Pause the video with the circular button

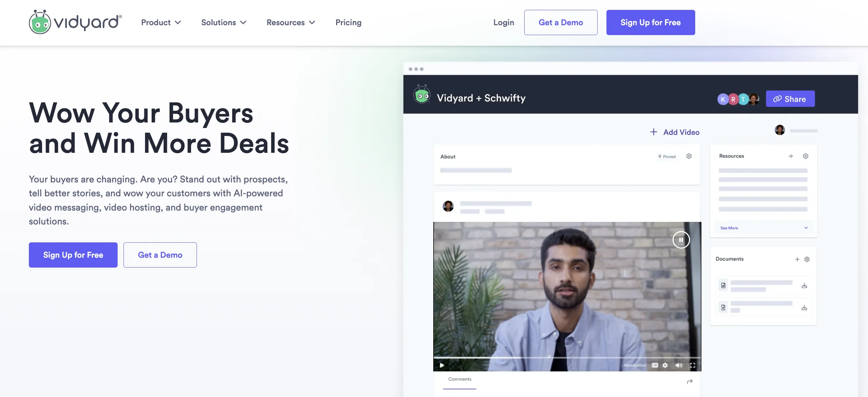(x=681, y=240)
